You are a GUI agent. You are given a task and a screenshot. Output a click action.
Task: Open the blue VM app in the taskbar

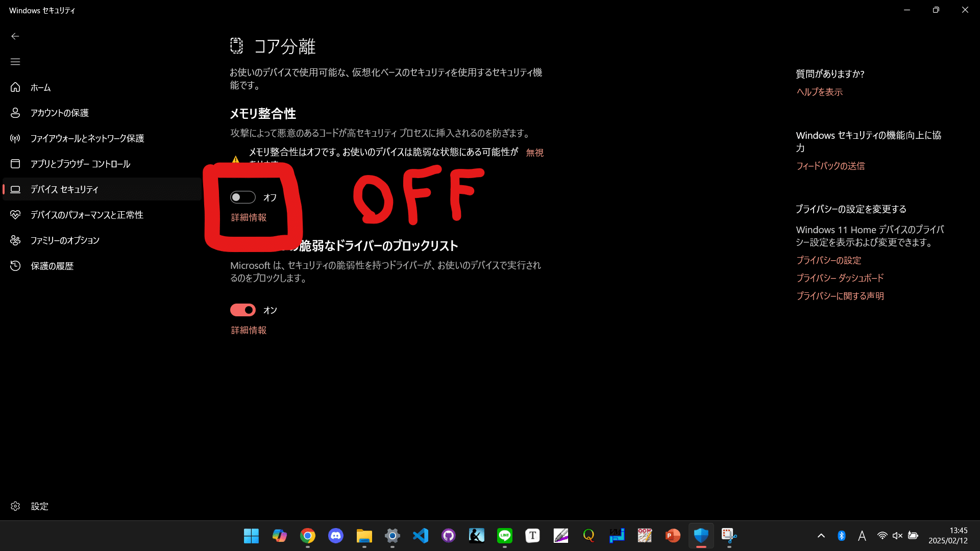[617, 536]
